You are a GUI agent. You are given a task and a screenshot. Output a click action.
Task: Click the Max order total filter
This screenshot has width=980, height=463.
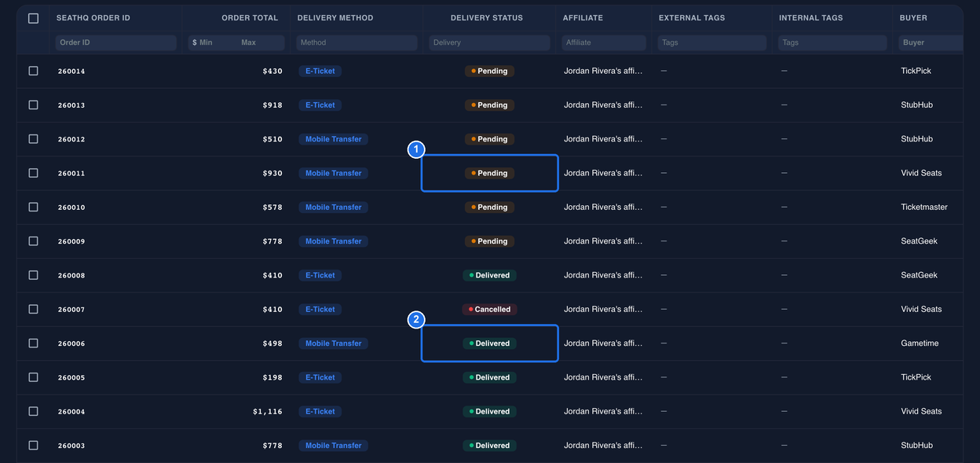point(261,42)
